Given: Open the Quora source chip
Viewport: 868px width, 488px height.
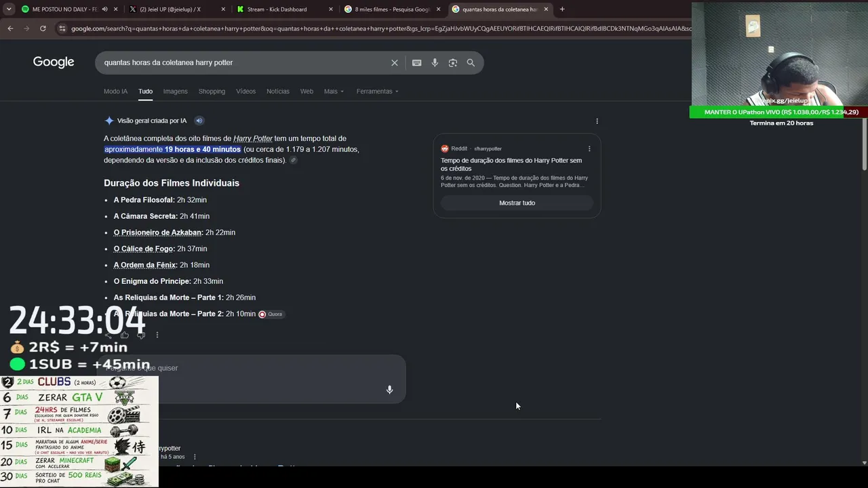Looking at the screenshot, I should [x=271, y=314].
